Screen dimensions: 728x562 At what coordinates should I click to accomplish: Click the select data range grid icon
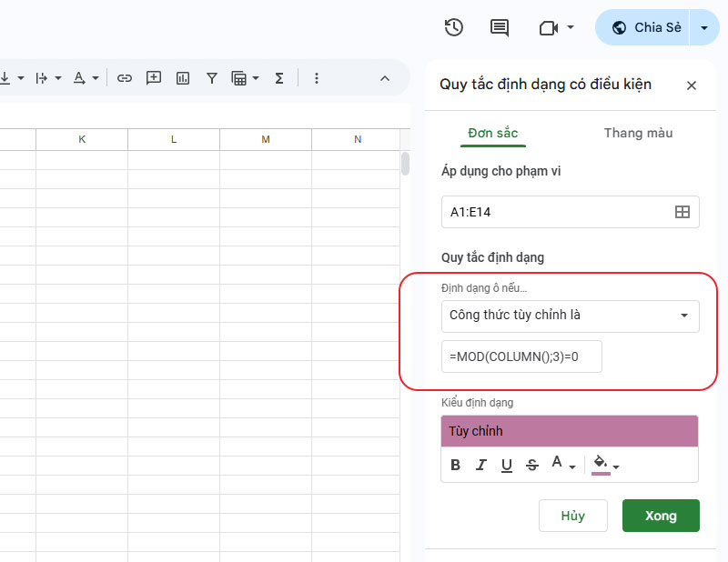(x=682, y=212)
